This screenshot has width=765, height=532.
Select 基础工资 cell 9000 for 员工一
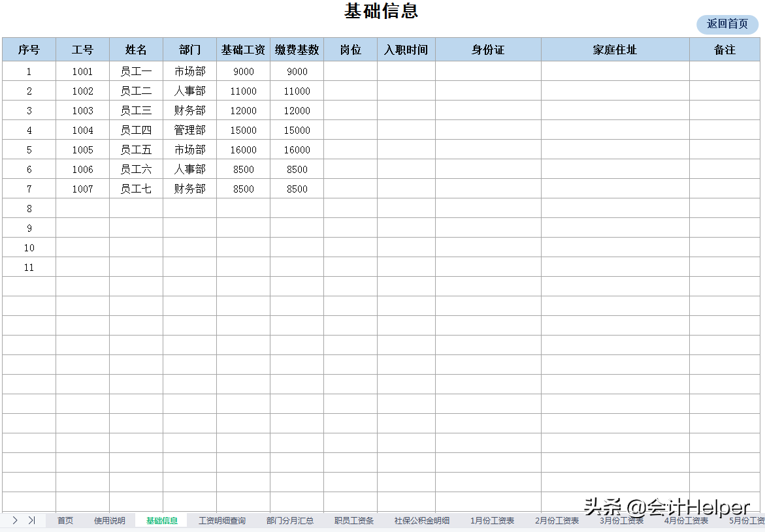click(244, 71)
